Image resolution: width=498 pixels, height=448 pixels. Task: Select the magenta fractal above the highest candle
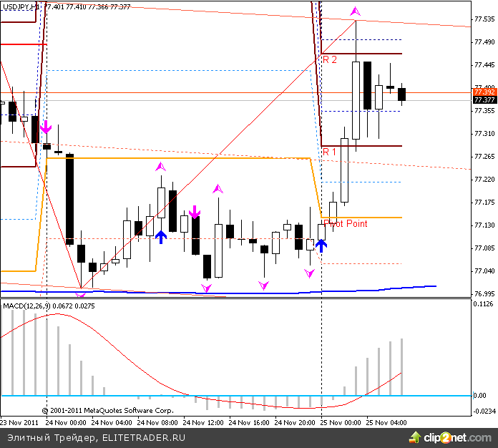(355, 11)
